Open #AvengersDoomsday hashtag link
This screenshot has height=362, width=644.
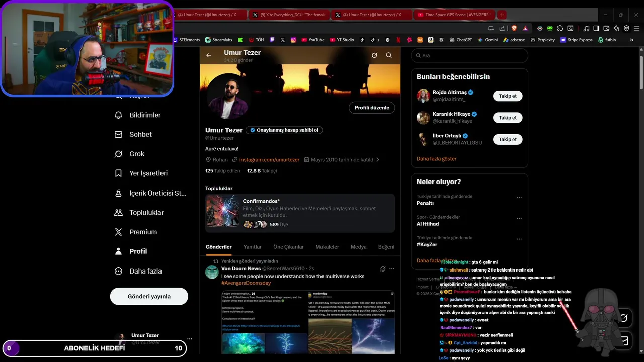click(x=246, y=283)
